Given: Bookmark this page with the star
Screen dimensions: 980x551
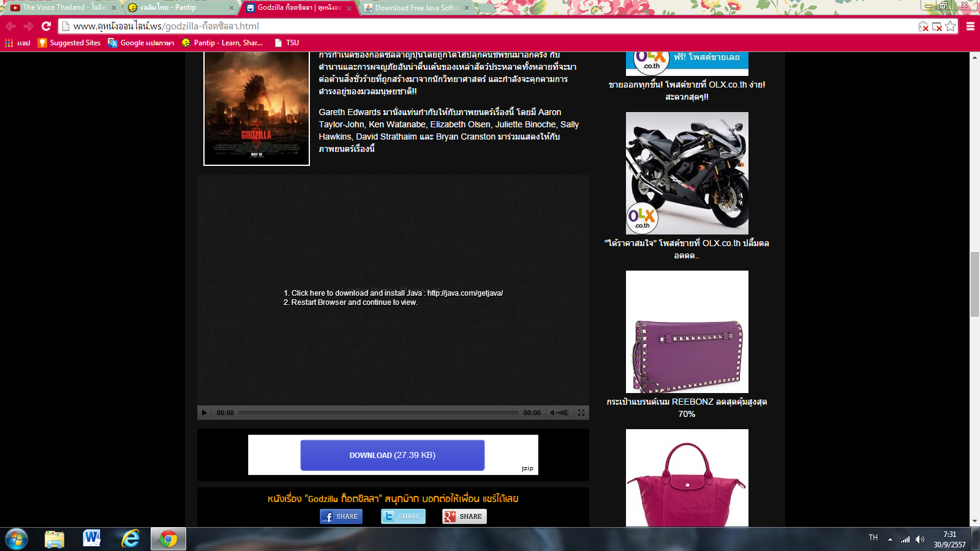Looking at the screenshot, I should click(x=950, y=26).
